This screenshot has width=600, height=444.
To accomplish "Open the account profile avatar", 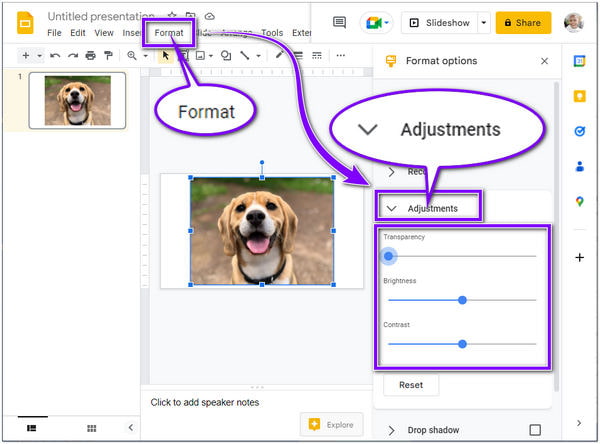I will pyautogui.click(x=574, y=23).
